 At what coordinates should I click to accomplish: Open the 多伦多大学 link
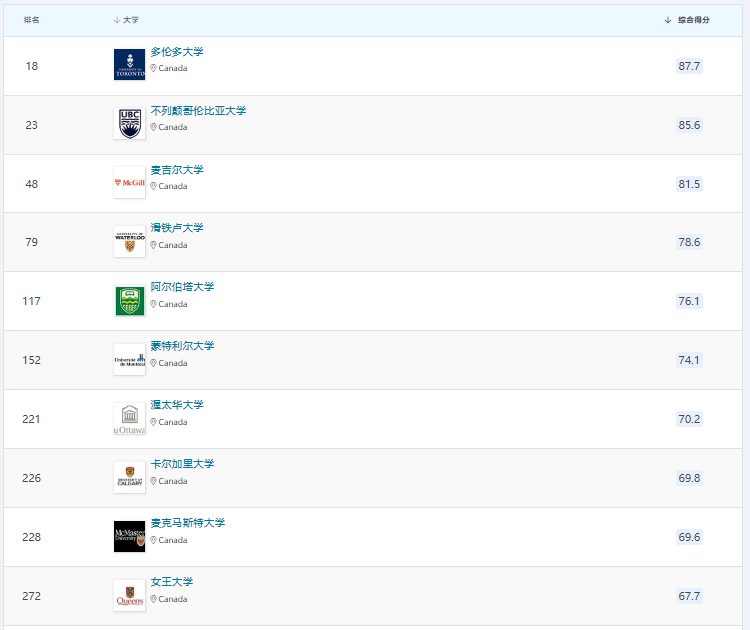coord(176,52)
